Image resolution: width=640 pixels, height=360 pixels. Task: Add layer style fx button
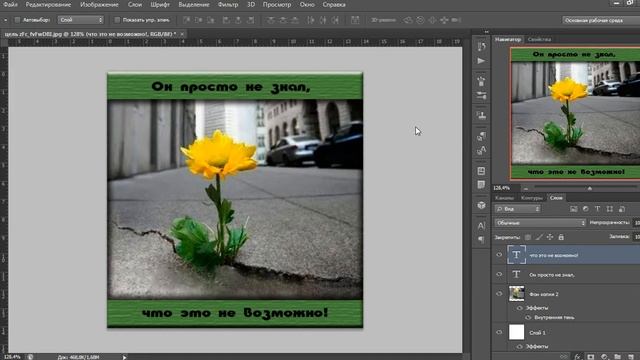coord(578,357)
